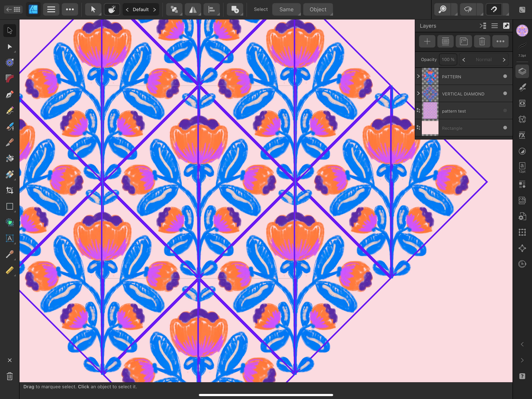The width and height of the screenshot is (532, 399).
Task: Select the Vector Crop tool
Action: coord(10,190)
